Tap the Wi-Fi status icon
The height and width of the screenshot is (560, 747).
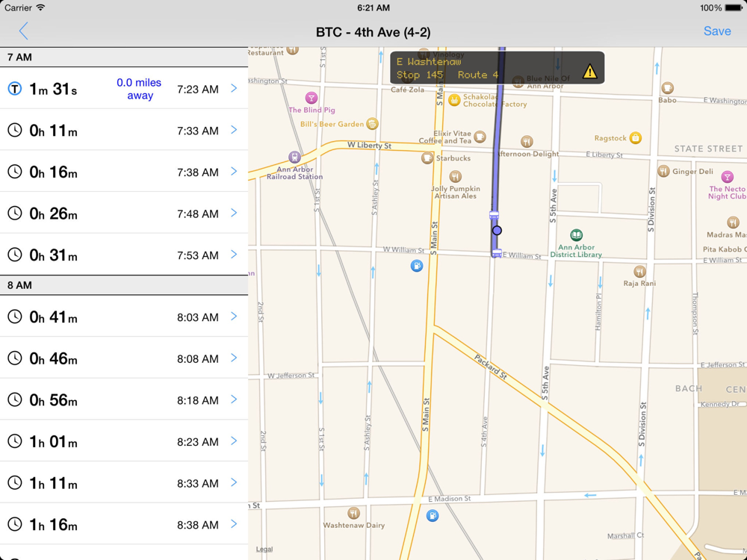[41, 7]
